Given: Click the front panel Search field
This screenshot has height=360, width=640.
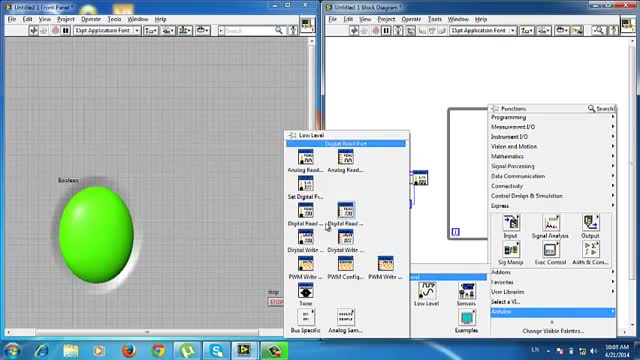Looking at the screenshot, I should [249, 31].
